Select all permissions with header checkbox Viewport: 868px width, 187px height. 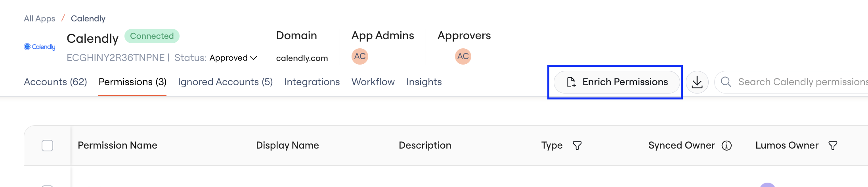tap(47, 145)
